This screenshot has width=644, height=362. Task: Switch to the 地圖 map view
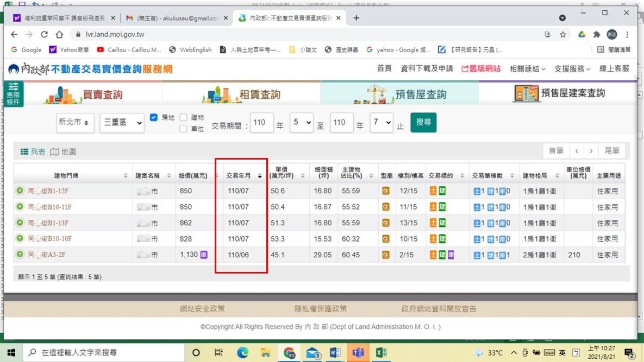63,151
